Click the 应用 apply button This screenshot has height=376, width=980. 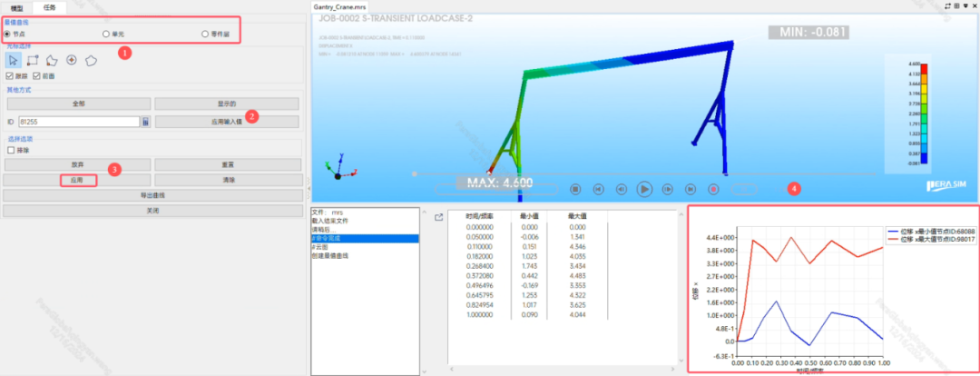(x=77, y=180)
